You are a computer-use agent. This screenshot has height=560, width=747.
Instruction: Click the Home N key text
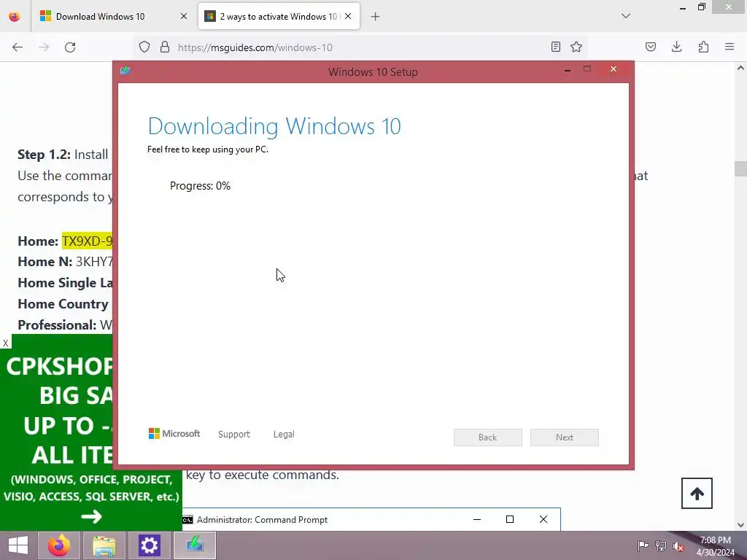pos(94,262)
